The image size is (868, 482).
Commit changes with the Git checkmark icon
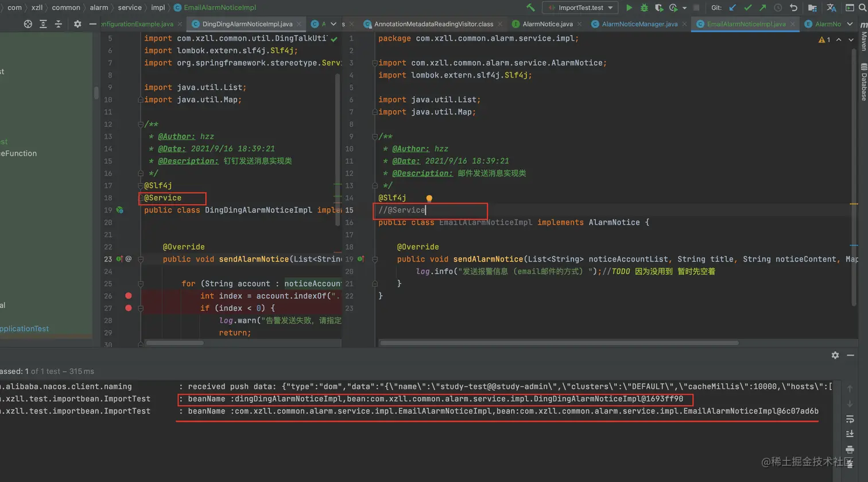tap(747, 8)
